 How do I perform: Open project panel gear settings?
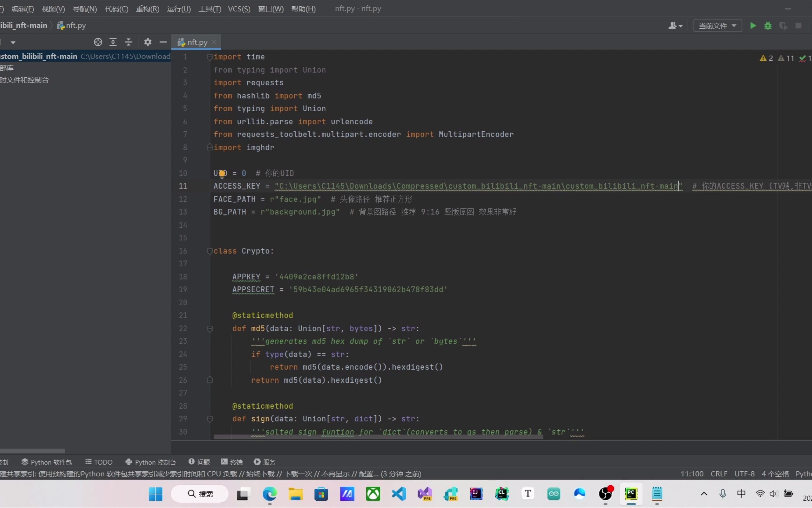click(x=148, y=42)
